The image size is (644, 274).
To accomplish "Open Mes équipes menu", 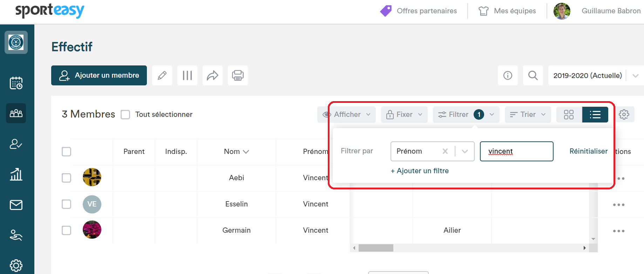I will click(507, 11).
